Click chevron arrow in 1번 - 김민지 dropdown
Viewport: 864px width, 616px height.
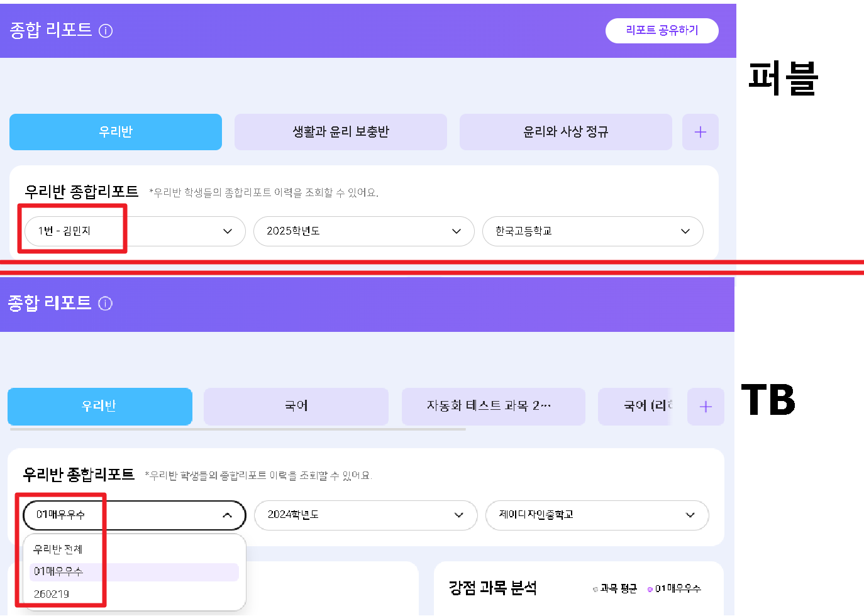pyautogui.click(x=228, y=231)
